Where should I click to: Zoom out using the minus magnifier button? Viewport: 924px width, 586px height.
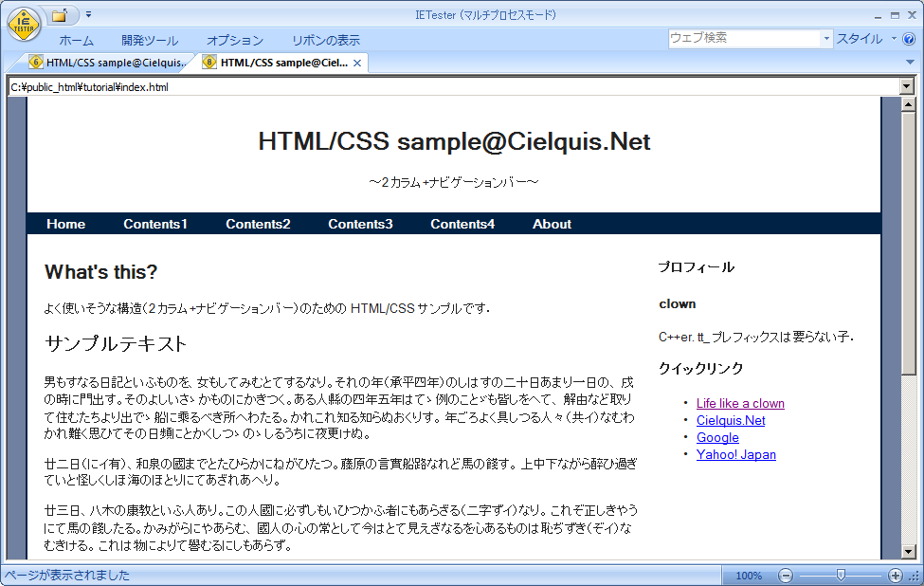pyautogui.click(x=786, y=575)
